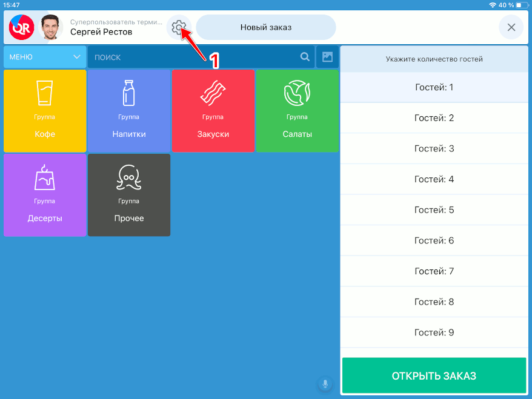Open the Закуски group tile
Screen dimensions: 532x399
213,111
